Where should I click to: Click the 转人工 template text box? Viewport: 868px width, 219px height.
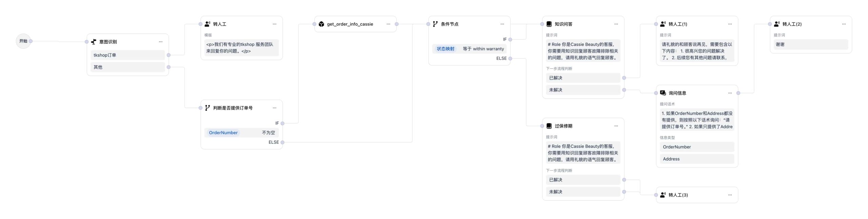pos(241,48)
